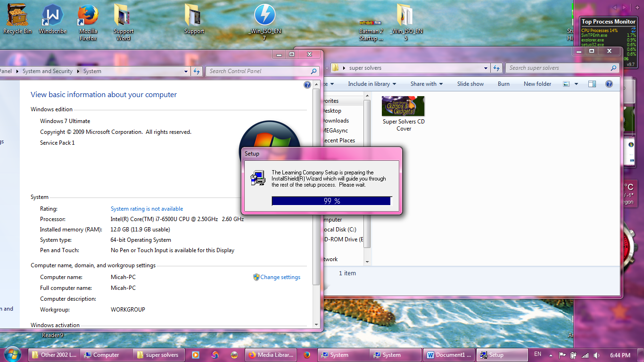
Task: Click the volume speaker icon in system tray
Action: [x=596, y=355]
